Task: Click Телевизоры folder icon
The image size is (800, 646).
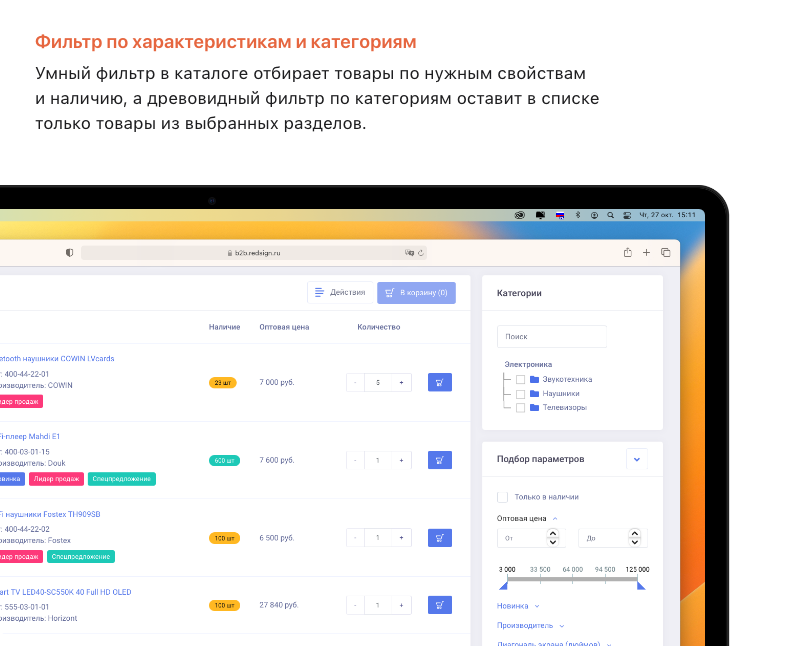Action: (x=534, y=407)
